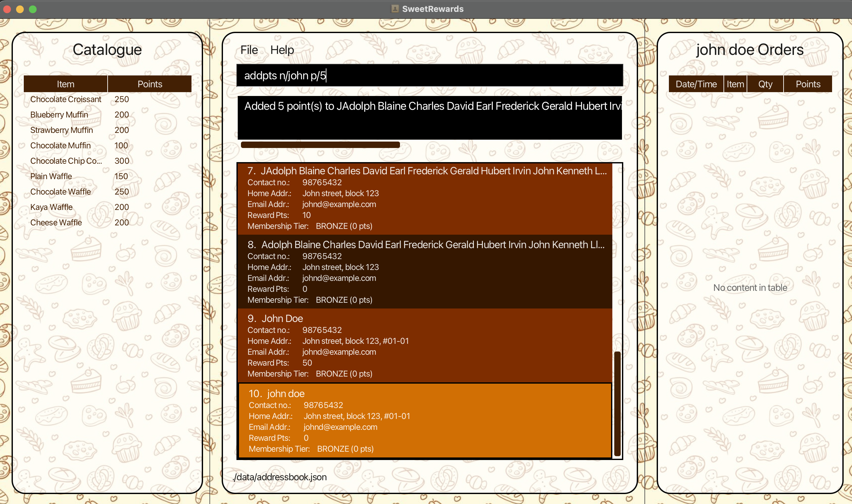
Task: Select customer card 10 john doe
Action: [424, 421]
